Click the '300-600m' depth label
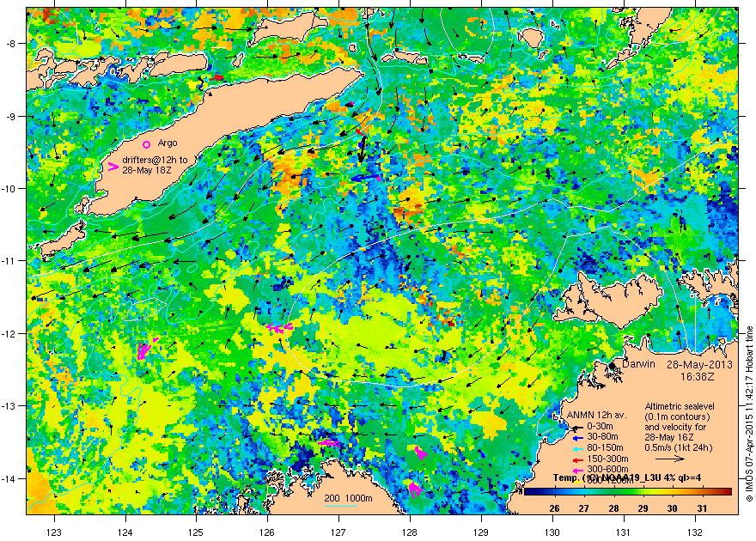Screen dimensions: 756x541 (x=607, y=469)
